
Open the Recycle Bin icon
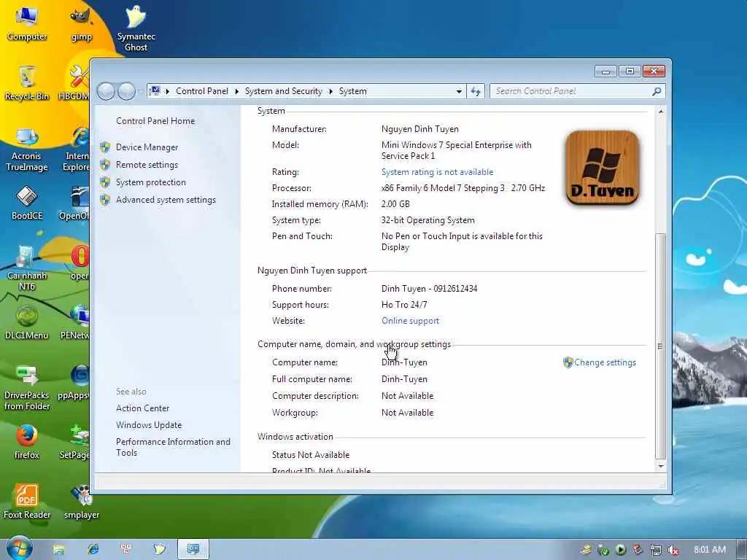point(27,82)
